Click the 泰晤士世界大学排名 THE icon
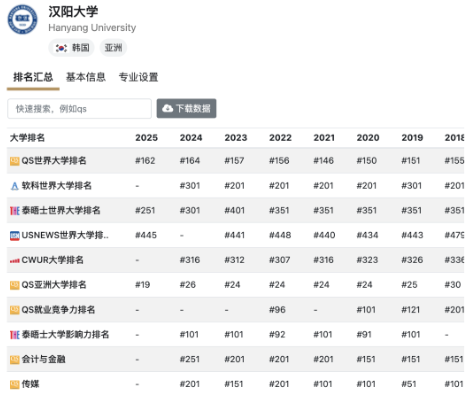This screenshot has height=402, width=468. pyautogui.click(x=15, y=211)
